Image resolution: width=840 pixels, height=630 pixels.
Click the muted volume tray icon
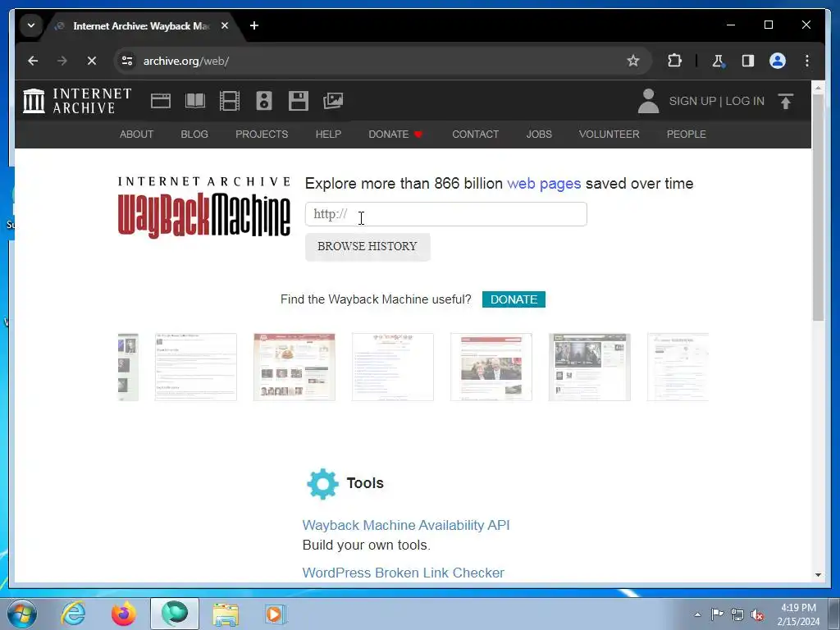757,614
